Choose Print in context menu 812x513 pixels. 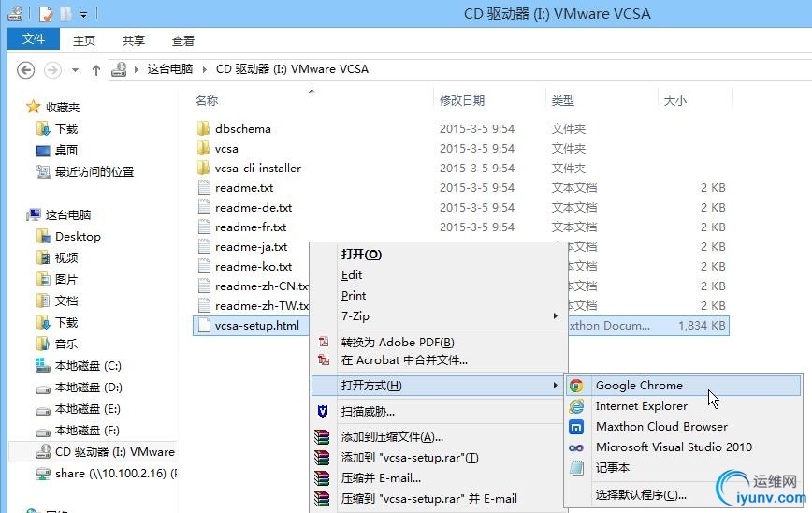(x=354, y=296)
